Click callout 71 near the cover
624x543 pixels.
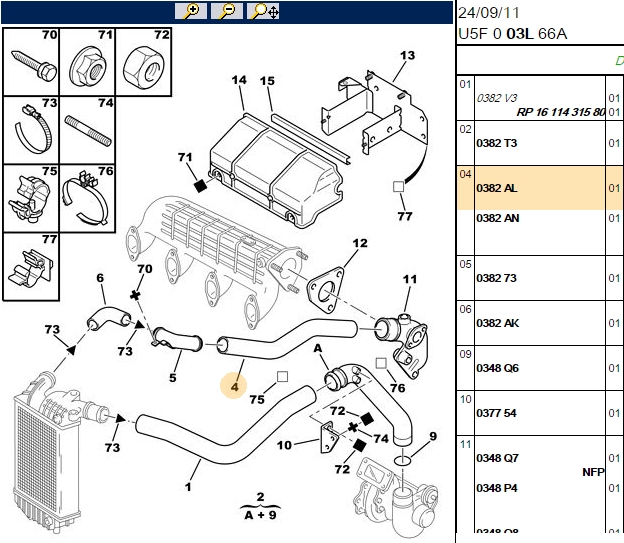coord(185,157)
